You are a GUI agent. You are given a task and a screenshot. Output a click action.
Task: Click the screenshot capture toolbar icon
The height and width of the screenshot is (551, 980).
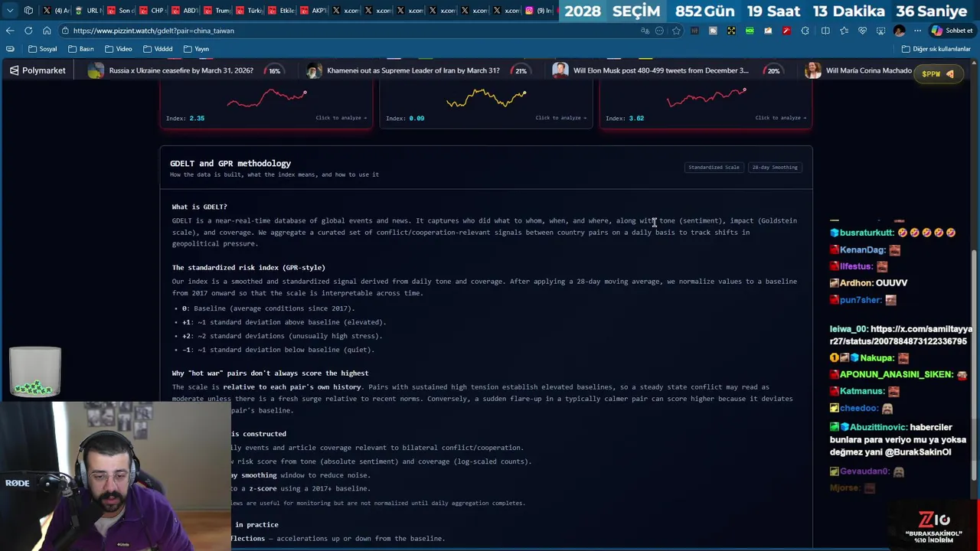[x=880, y=31]
